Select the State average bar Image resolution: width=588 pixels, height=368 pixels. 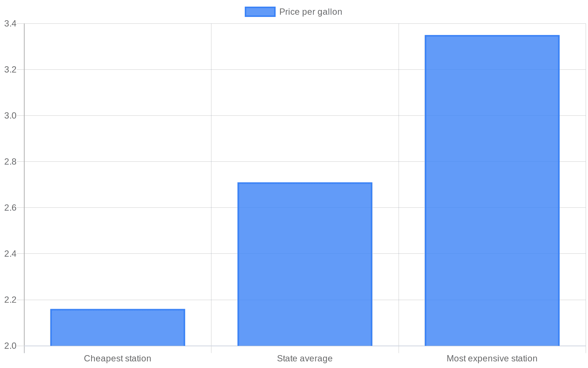tap(305, 264)
